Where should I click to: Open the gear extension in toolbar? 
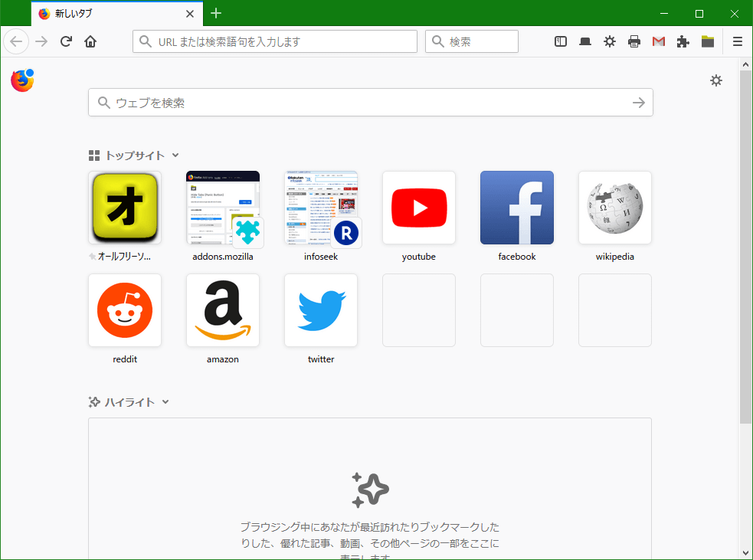pos(610,42)
